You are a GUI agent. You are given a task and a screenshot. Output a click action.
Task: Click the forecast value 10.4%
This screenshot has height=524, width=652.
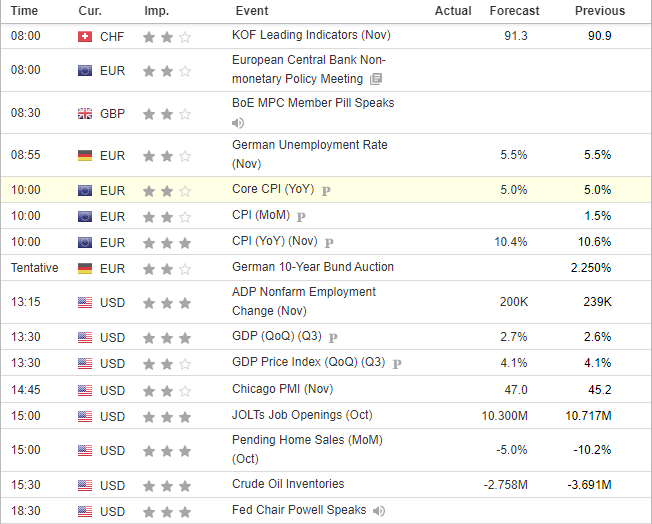511,242
